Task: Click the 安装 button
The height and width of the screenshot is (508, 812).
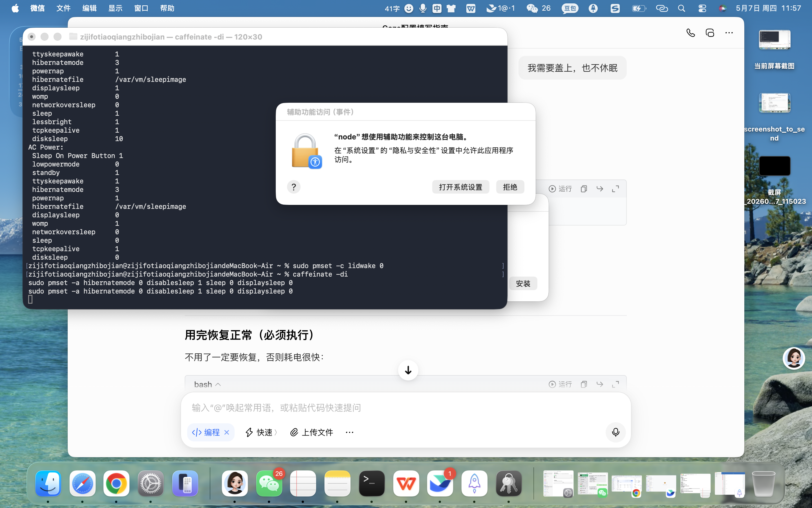Action: tap(523, 284)
